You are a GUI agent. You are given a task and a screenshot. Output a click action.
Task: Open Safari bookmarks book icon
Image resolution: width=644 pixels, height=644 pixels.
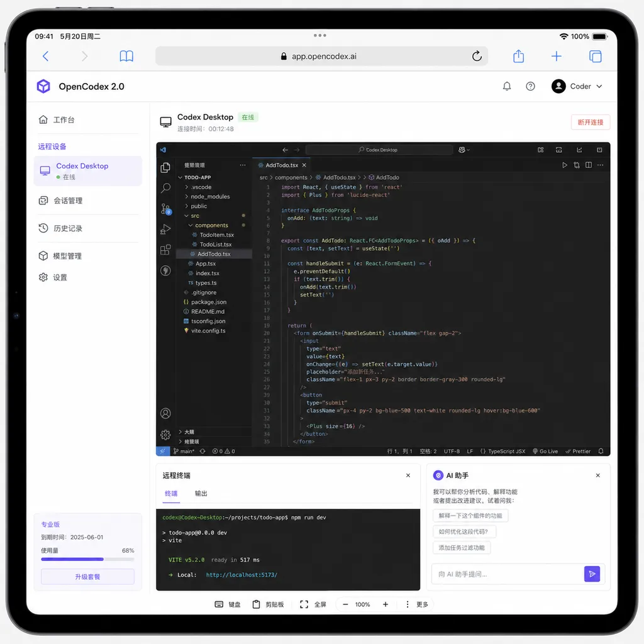[x=126, y=56]
